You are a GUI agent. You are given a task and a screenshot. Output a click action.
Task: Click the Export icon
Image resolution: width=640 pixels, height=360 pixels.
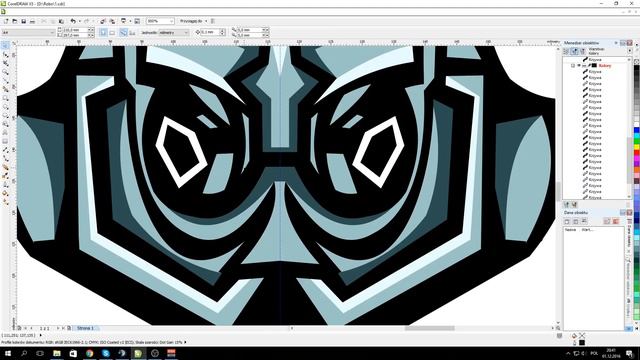click(x=111, y=21)
